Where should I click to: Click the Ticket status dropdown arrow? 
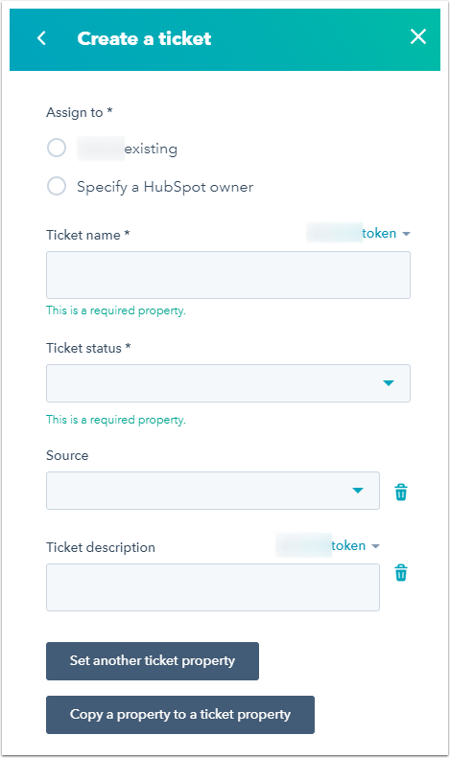(389, 383)
